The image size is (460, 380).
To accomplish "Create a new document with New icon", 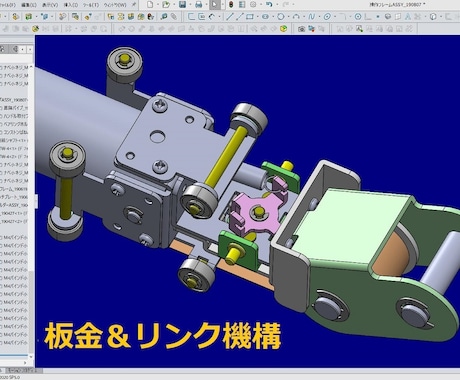I will pyautogui.click(x=150, y=5).
